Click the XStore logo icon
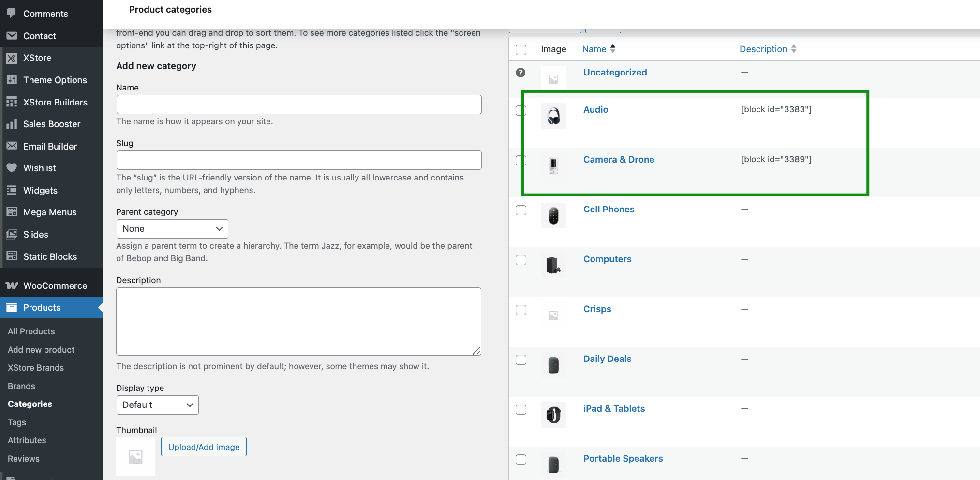Screen dimensions: 980x480 pos(12,58)
